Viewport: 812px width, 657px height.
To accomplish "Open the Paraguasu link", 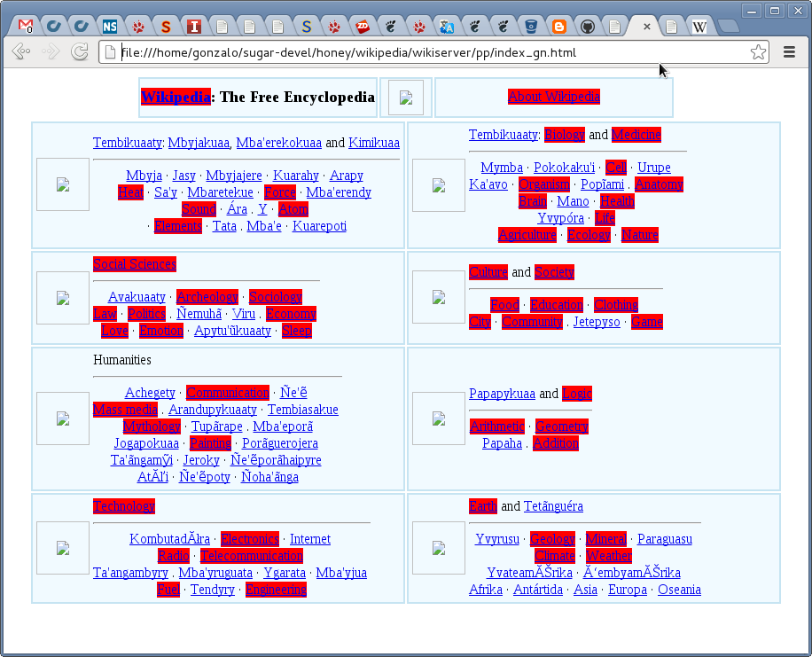I will 665,539.
